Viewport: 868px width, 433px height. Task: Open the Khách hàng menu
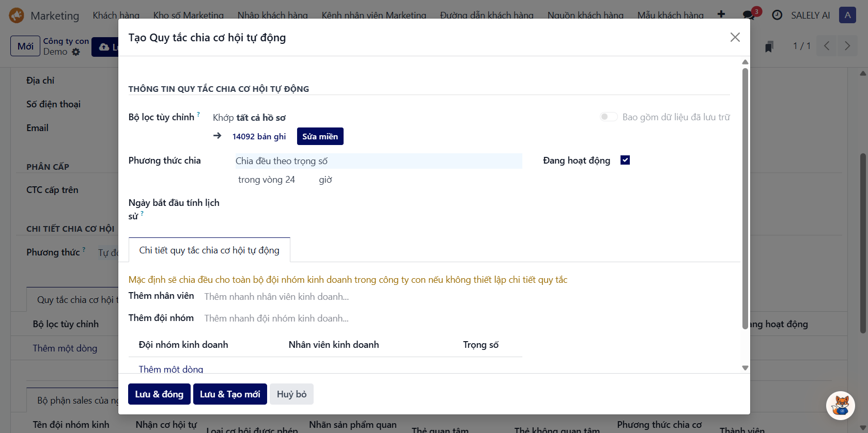point(116,15)
